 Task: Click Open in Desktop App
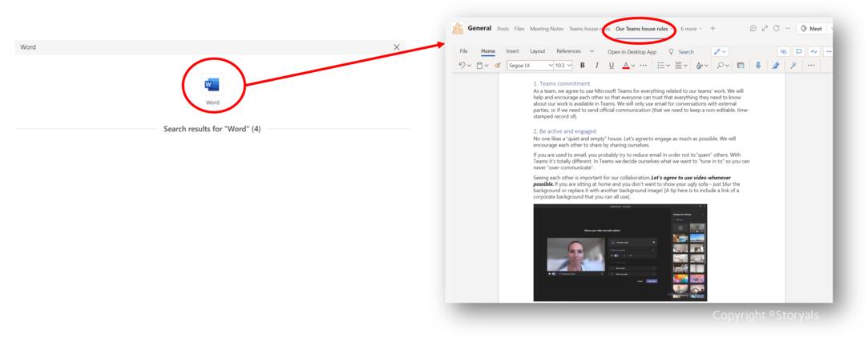tap(632, 52)
